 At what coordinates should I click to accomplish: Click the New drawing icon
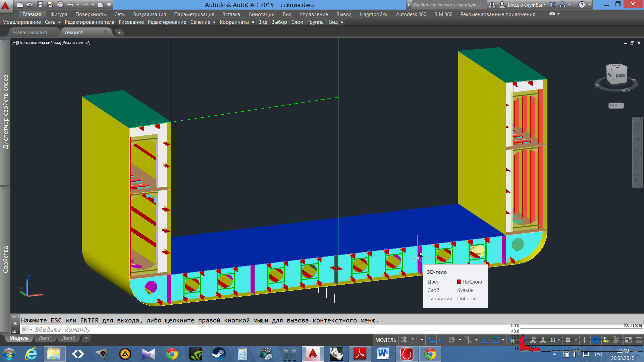(20, 5)
